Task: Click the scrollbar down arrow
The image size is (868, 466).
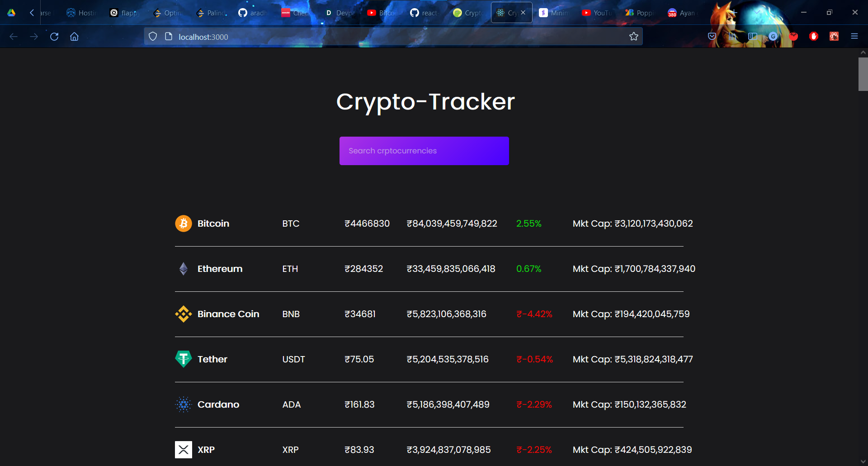Action: point(863,461)
